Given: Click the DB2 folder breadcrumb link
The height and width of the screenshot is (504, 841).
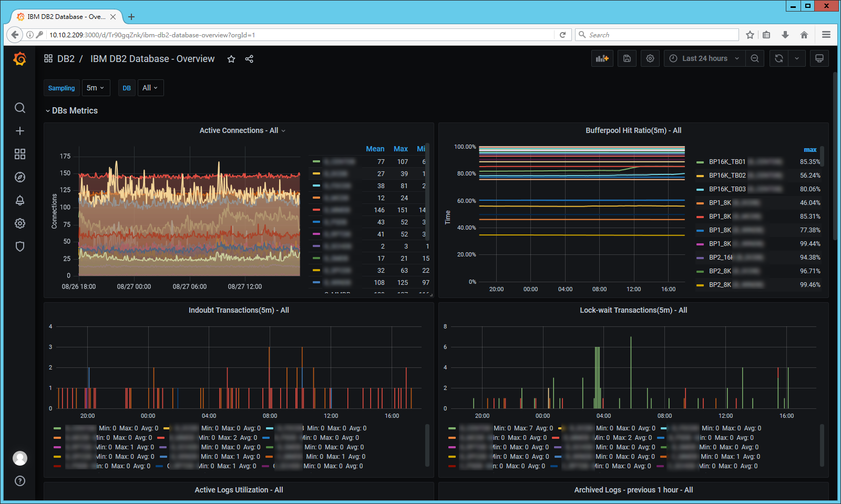Looking at the screenshot, I should 66,59.
